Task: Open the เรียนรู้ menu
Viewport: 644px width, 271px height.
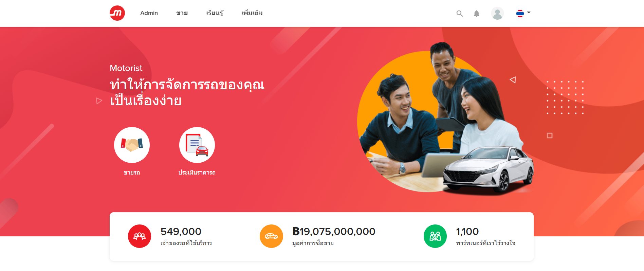Action: [215, 13]
